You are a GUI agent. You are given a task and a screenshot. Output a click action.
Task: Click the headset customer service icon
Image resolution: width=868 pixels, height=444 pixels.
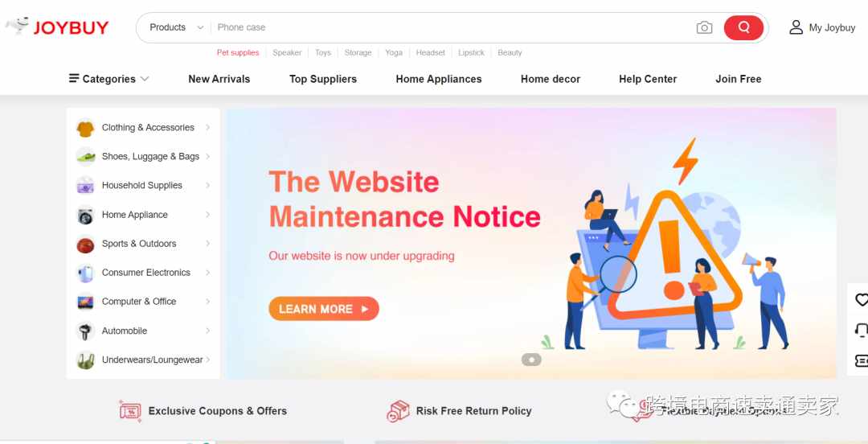tap(862, 331)
